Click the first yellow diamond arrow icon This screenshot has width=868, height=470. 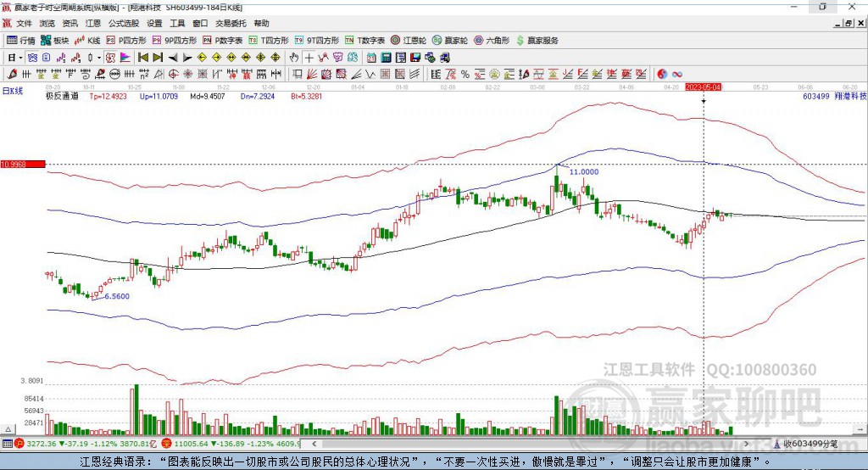click(202, 58)
